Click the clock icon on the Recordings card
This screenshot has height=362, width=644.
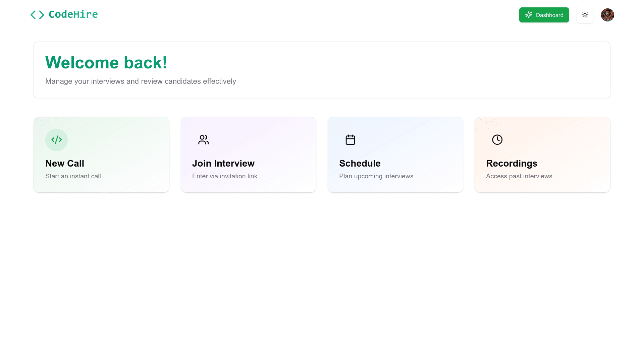(x=497, y=140)
